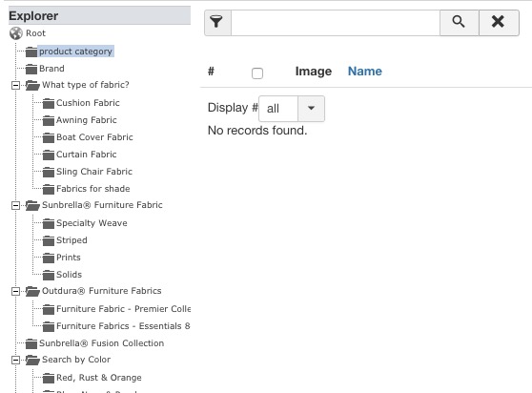532x393 pixels.
Task: Select the Solids category label
Action: click(69, 275)
